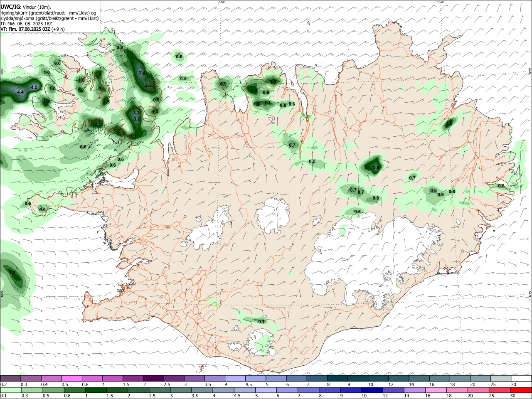
Task: Click the 4.4 precipitation value
Action: pos(20,92)
